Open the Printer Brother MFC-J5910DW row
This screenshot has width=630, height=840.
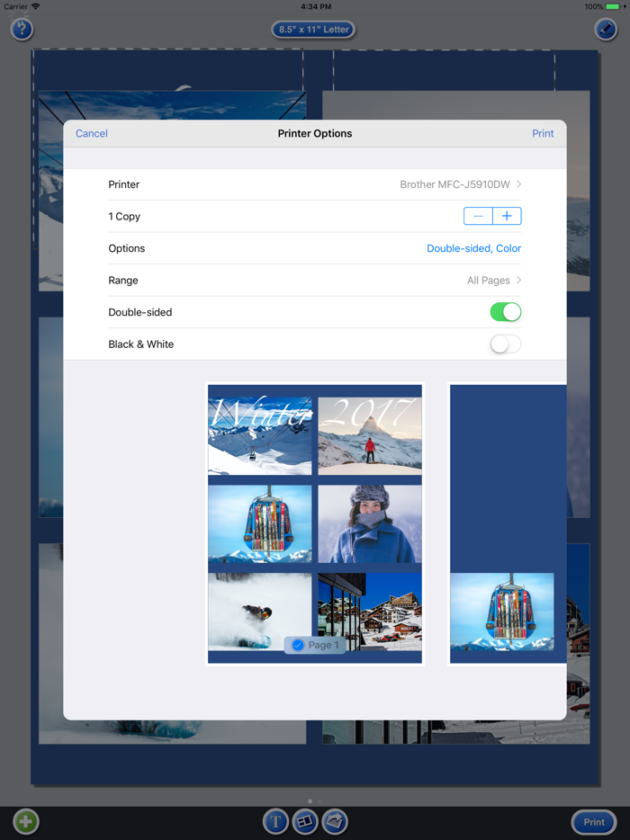click(x=315, y=184)
